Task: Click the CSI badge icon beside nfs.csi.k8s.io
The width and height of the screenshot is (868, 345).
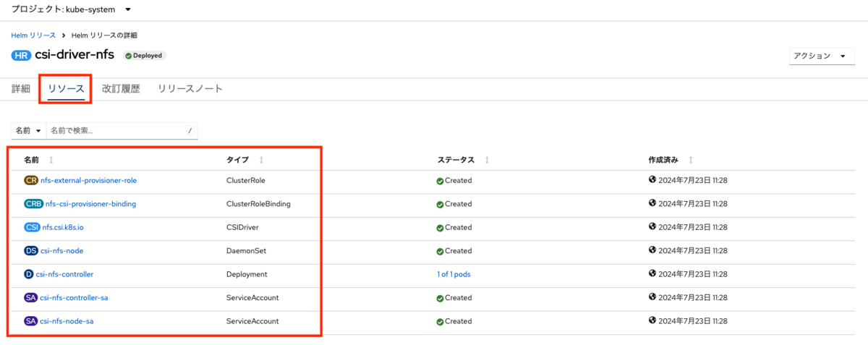Action: point(33,227)
